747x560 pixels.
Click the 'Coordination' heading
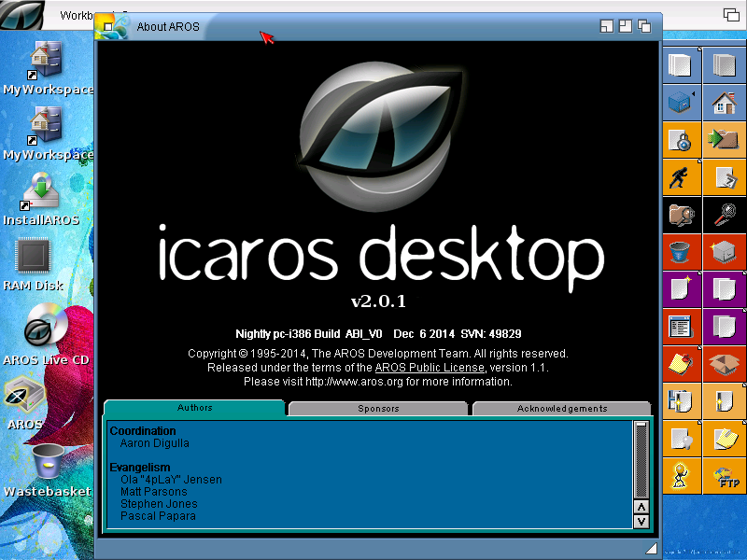[x=143, y=431]
